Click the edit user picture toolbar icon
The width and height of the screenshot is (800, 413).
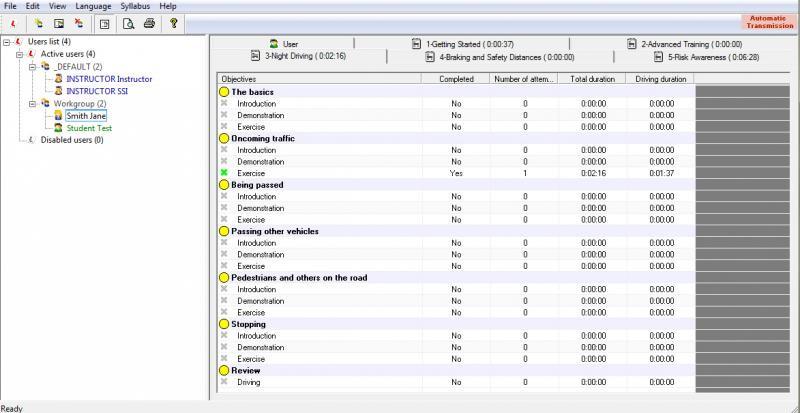point(59,23)
